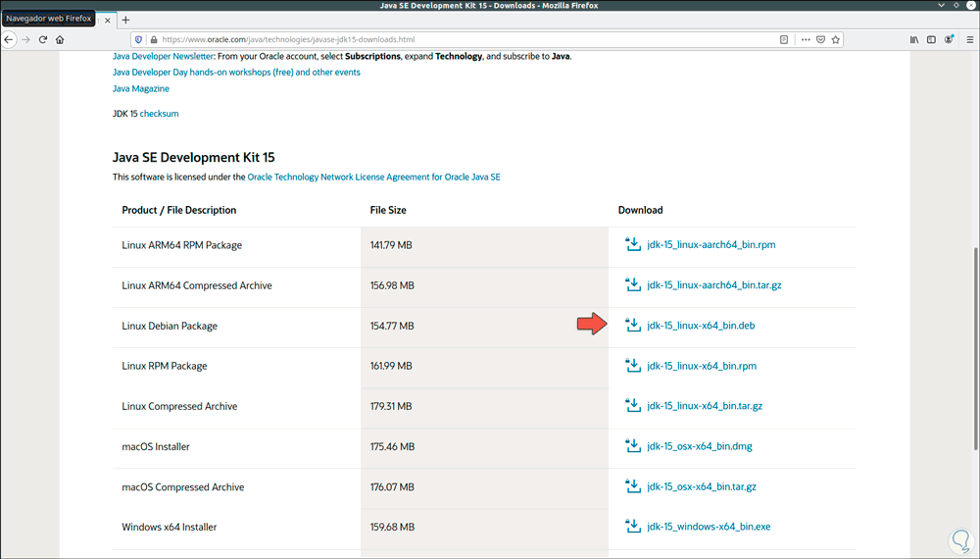980x559 pixels.
Task: Open Oracle Technology Network License Agreement
Action: pyautogui.click(x=373, y=177)
